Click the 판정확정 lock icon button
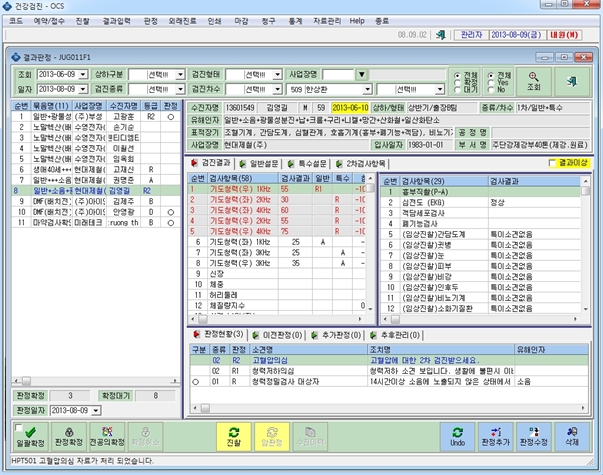 click(69, 437)
